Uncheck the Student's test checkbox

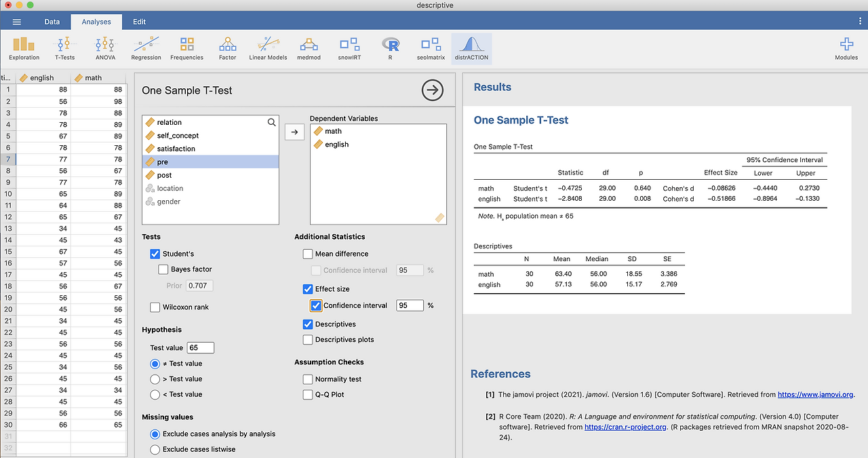tap(155, 254)
